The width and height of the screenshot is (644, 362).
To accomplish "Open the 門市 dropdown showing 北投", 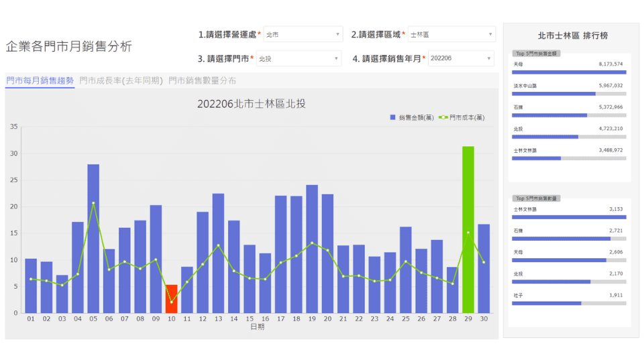I will (299, 59).
